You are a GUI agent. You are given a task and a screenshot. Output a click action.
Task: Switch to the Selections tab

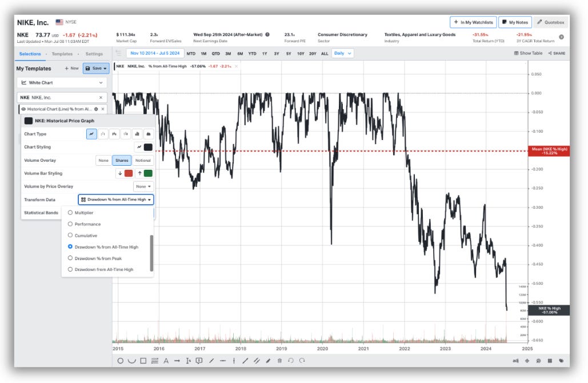tap(30, 54)
